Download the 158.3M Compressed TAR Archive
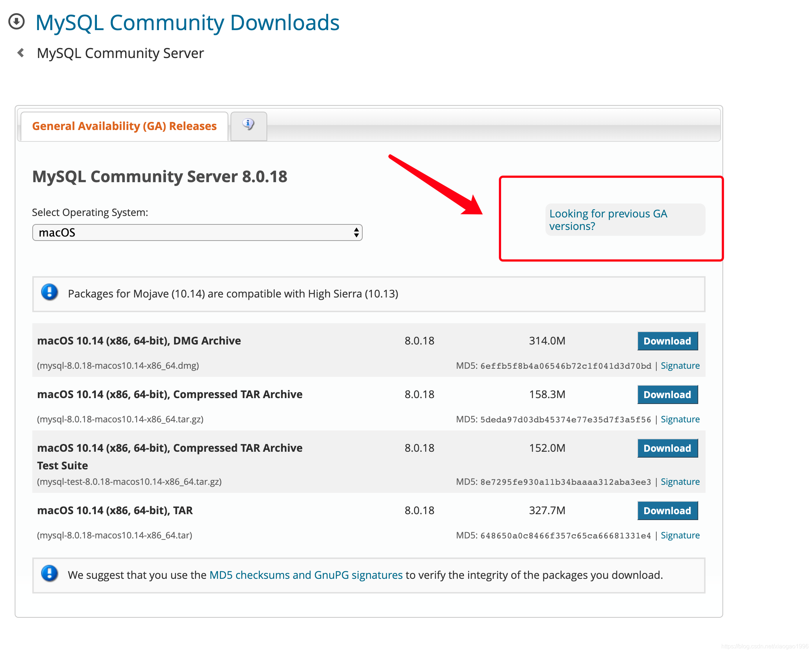The width and height of the screenshot is (812, 653). point(667,394)
